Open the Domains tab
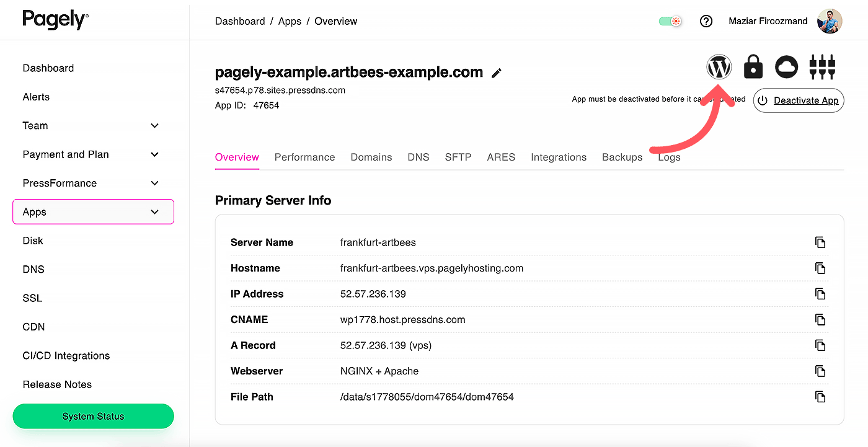This screenshot has height=447, width=868. (371, 157)
